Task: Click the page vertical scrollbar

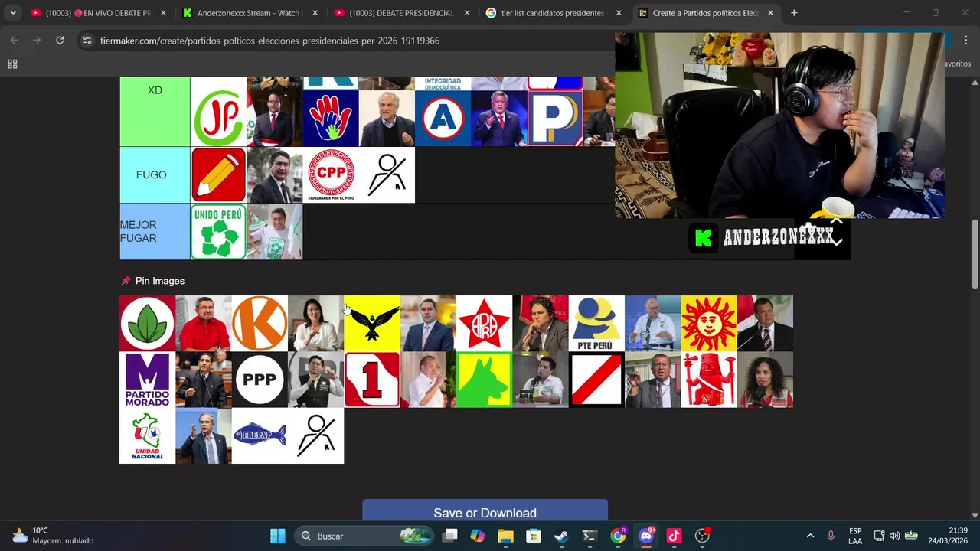Action: (x=975, y=253)
